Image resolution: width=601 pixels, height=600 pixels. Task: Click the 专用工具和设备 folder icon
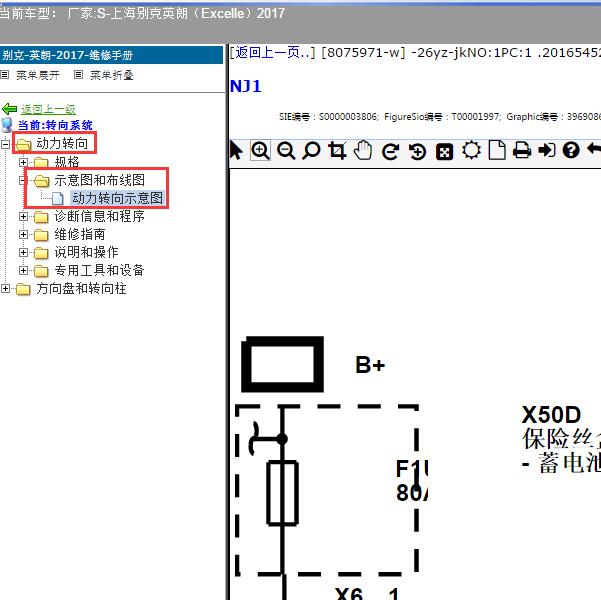[x=41, y=271]
